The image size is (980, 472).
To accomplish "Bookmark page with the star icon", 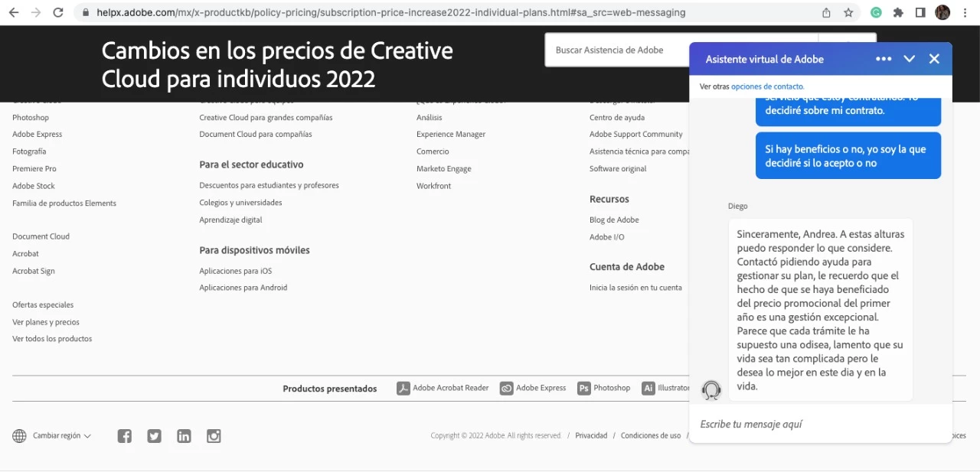I will coord(848,12).
